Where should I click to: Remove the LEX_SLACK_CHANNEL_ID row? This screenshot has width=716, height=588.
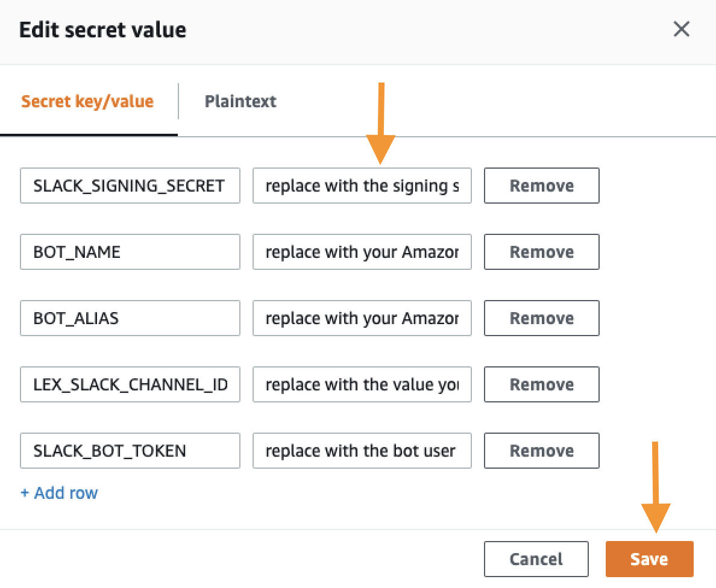(541, 384)
